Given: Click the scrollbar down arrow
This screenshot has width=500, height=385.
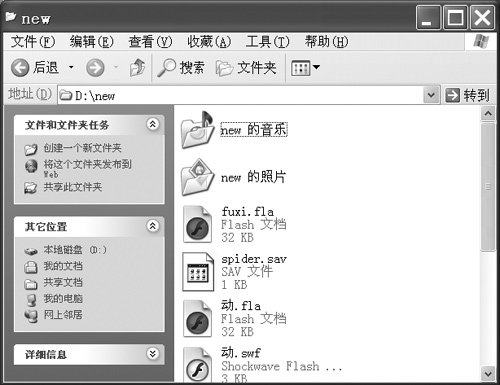Looking at the screenshot, I should click(488, 374).
